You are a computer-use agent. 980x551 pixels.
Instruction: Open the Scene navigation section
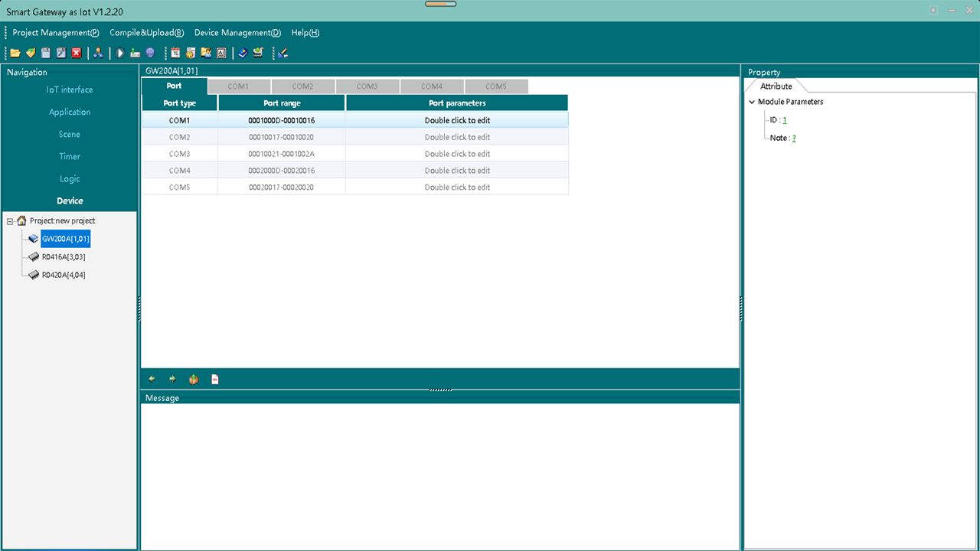pos(70,134)
